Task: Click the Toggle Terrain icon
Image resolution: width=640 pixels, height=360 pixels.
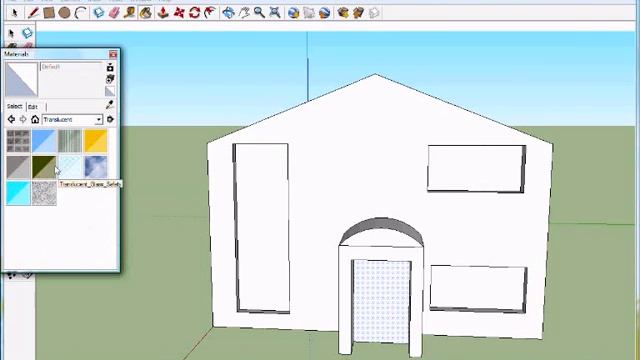Action: tap(309, 13)
